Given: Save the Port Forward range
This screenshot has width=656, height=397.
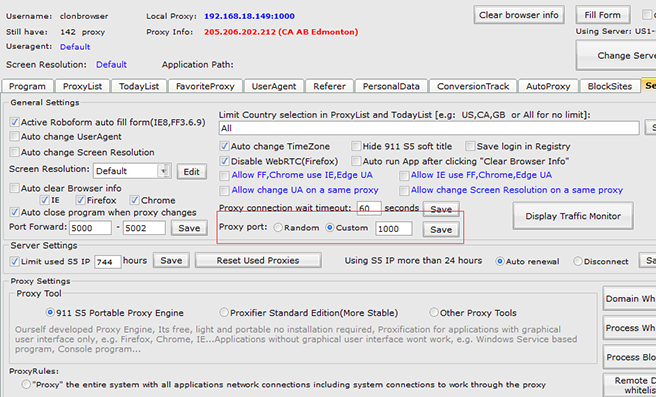Looking at the screenshot, I should 189,228.
